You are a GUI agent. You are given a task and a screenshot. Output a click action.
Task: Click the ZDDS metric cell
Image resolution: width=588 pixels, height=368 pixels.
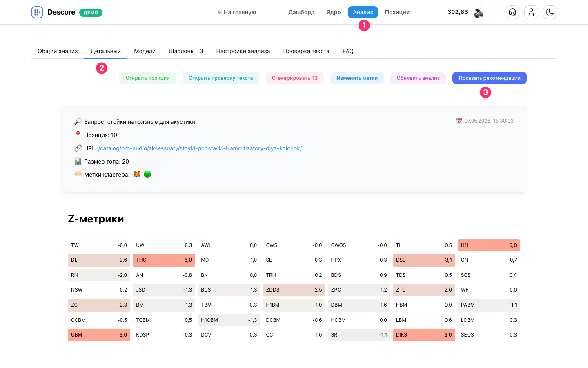click(x=294, y=290)
